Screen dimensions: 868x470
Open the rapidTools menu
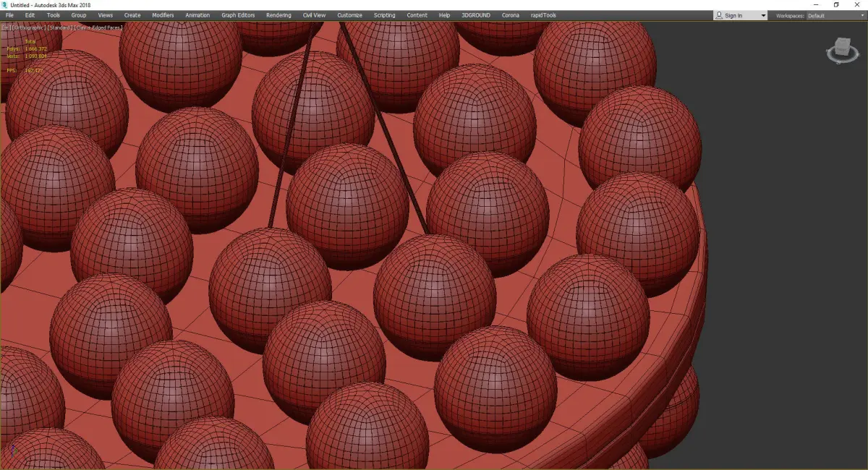pos(544,15)
